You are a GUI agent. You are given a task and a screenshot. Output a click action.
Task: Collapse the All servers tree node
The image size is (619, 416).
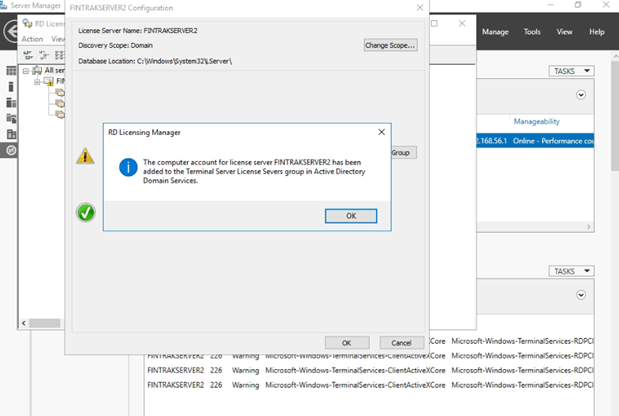click(x=24, y=71)
